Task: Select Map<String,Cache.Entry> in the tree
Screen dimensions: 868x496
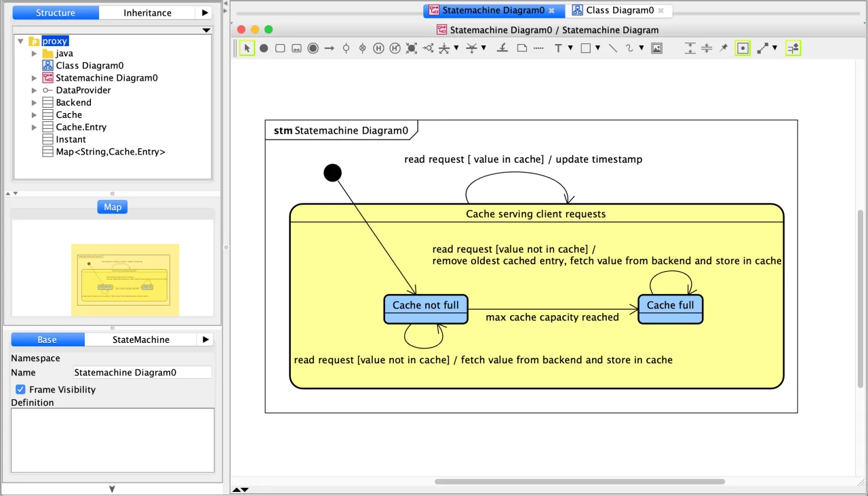Action: (111, 152)
